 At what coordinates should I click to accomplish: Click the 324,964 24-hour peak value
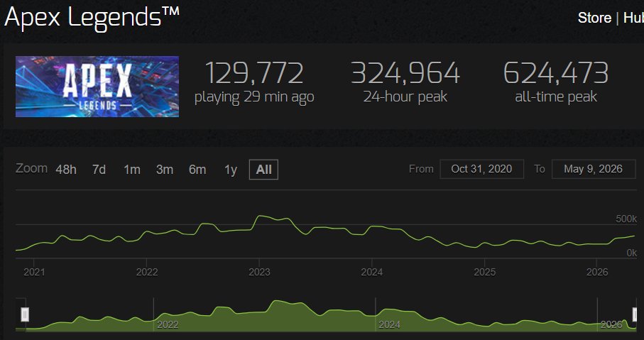(405, 74)
